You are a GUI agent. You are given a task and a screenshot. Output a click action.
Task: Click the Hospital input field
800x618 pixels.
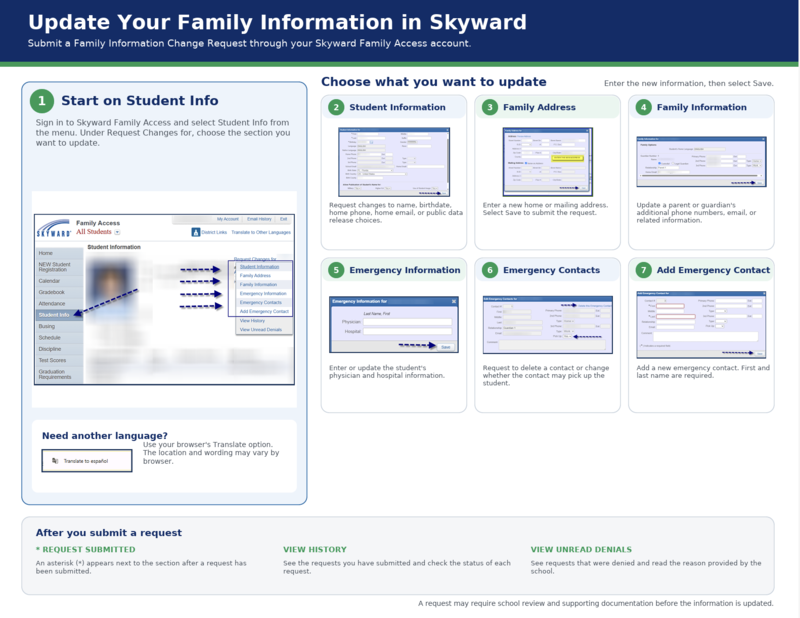(407, 332)
